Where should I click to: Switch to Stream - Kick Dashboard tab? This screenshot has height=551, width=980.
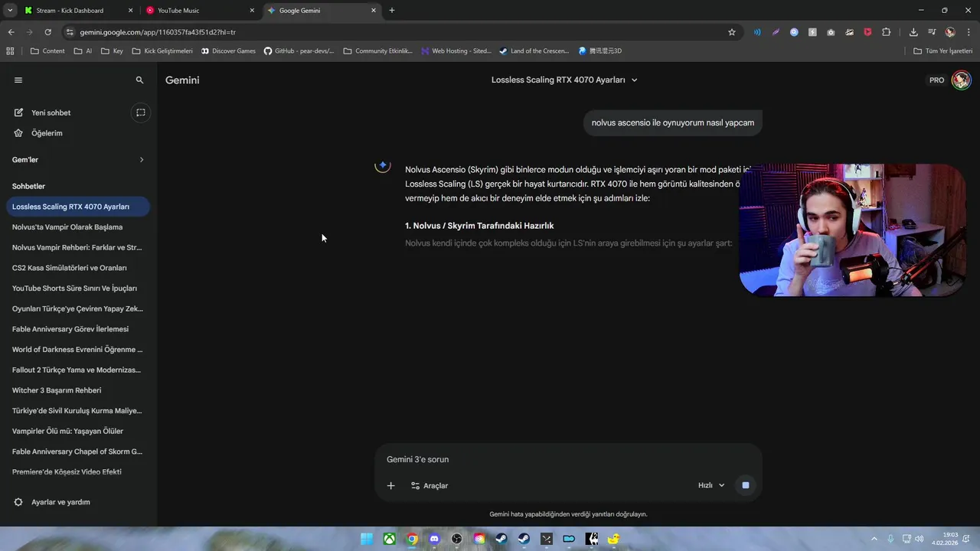tap(77, 11)
